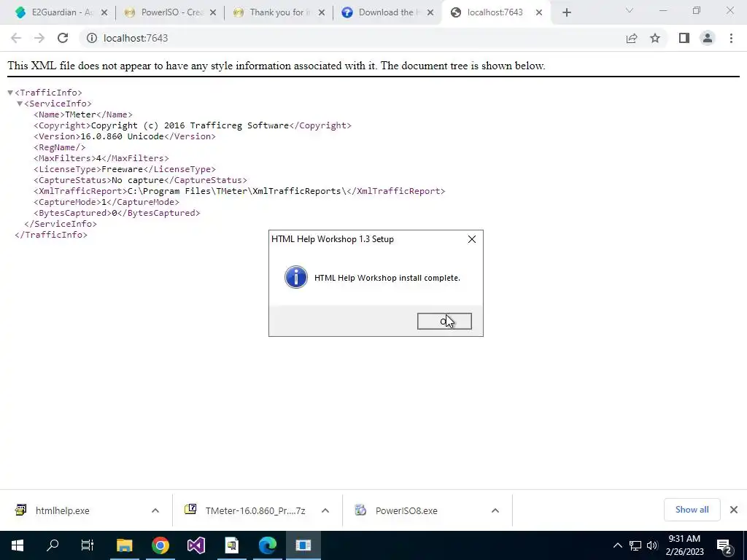This screenshot has width=747, height=560.
Task: Click the BytesCaptured XML line
Action: click(x=117, y=213)
